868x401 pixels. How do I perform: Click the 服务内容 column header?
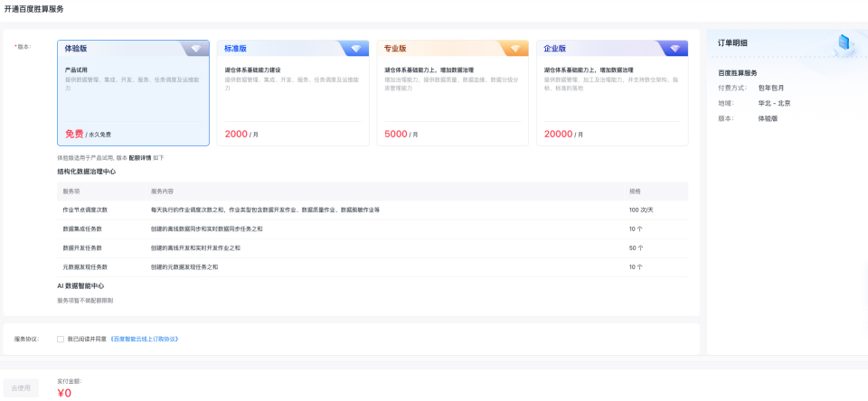coord(162,191)
